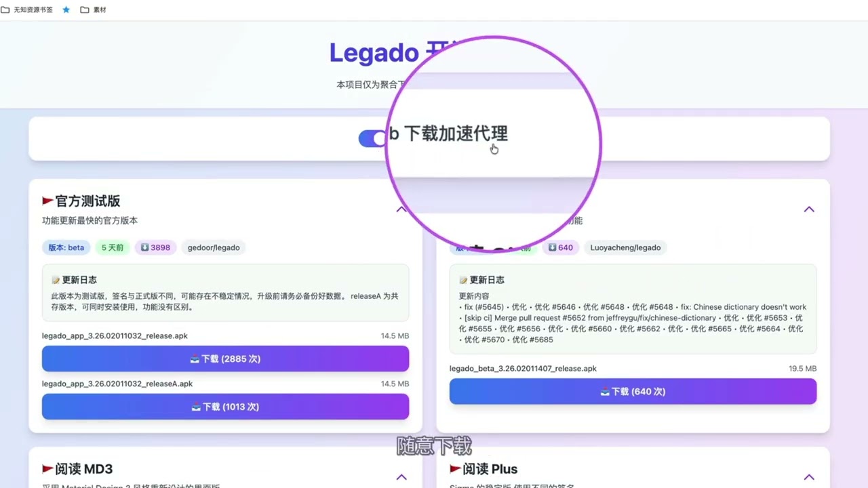Click the 阅读 Plus heading
The width and height of the screenshot is (868, 488).
(x=490, y=469)
